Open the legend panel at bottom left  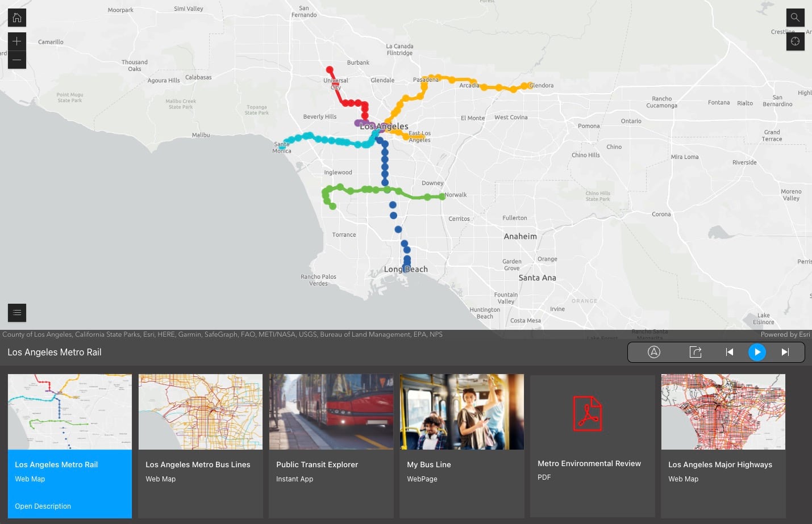pos(16,312)
